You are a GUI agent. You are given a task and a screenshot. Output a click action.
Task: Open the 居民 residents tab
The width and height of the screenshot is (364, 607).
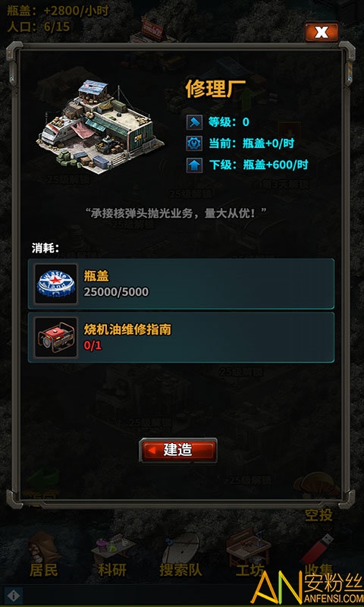coord(44,554)
